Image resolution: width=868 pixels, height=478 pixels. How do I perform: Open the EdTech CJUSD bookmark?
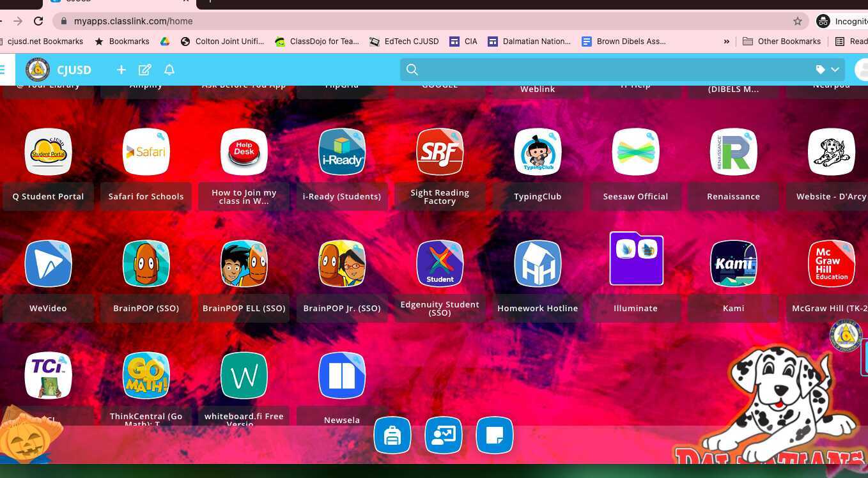click(x=404, y=42)
